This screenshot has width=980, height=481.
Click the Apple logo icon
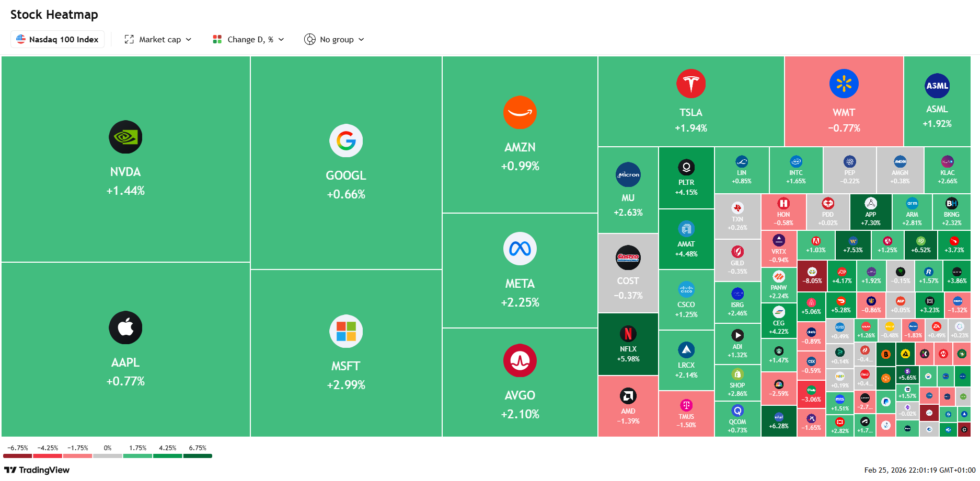[125, 327]
